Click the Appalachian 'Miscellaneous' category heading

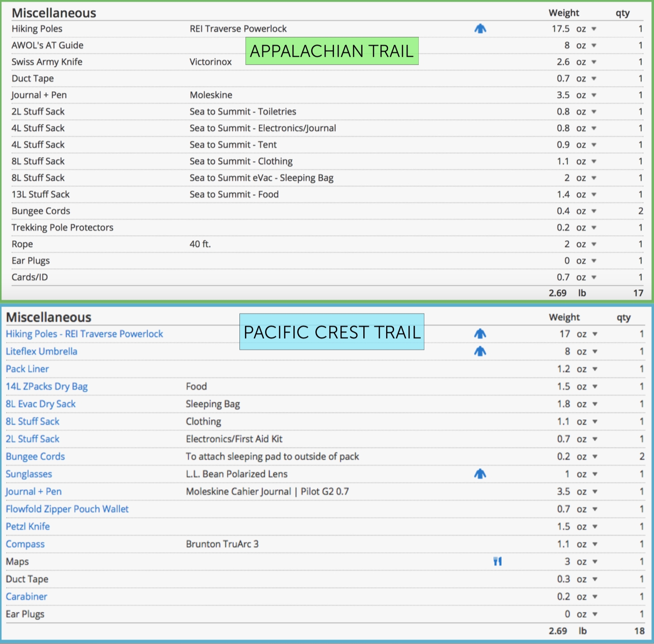click(54, 13)
